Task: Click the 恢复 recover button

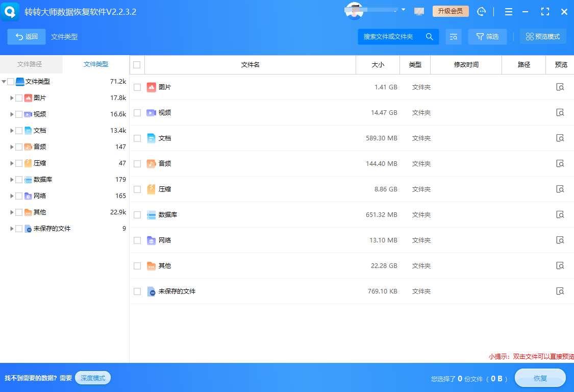Action: (540, 378)
